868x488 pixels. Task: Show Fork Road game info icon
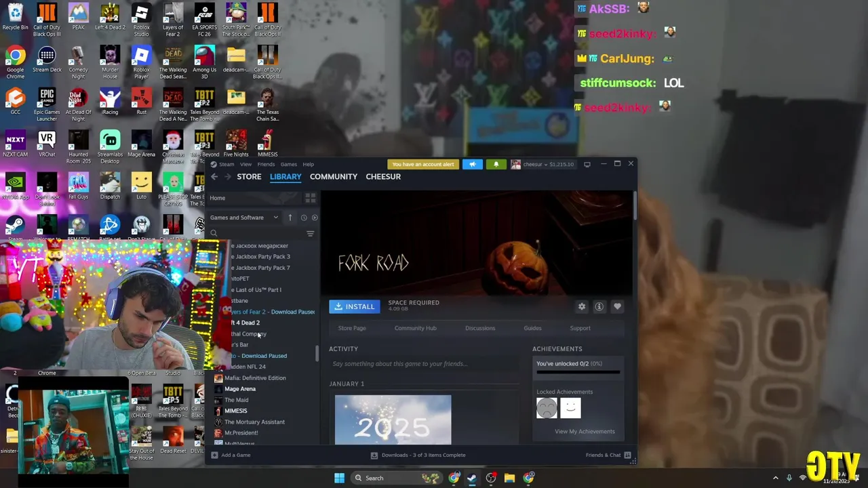tap(599, 306)
